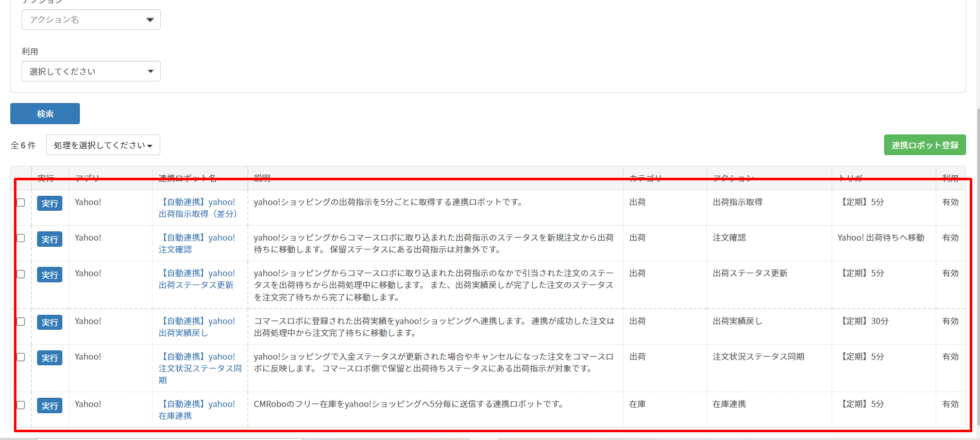Image resolution: width=980 pixels, height=440 pixels.
Task: Click the description starting CMRoboのフリー在庫
Action: [x=409, y=404]
